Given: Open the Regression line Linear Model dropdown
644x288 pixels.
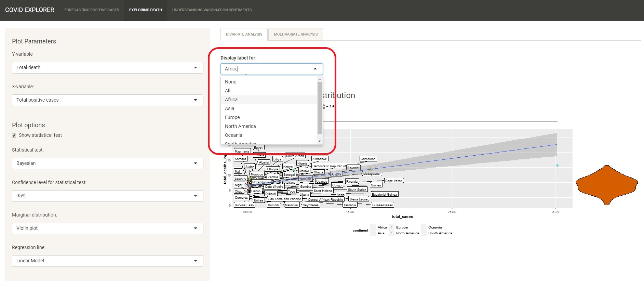Looking at the screenshot, I should (x=107, y=261).
